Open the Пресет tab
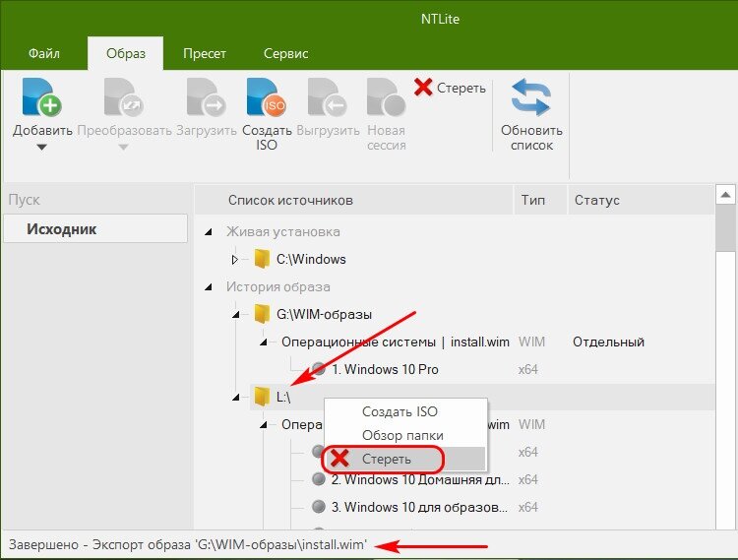This screenshot has width=738, height=560. (205, 53)
